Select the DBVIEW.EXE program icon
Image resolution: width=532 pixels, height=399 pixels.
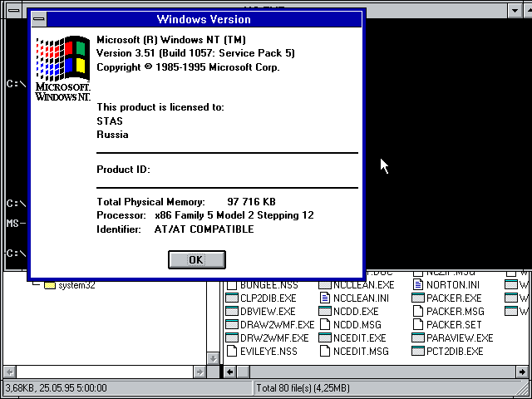click(x=231, y=312)
